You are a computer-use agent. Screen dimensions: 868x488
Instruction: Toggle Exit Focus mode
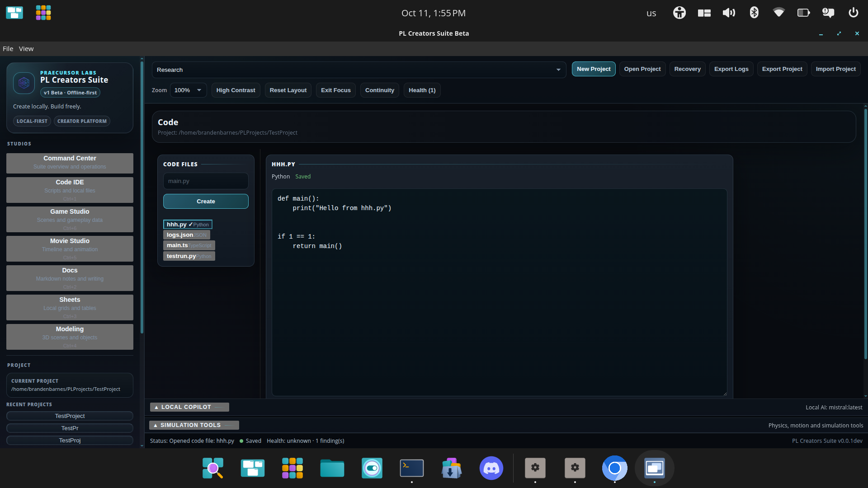tap(336, 90)
